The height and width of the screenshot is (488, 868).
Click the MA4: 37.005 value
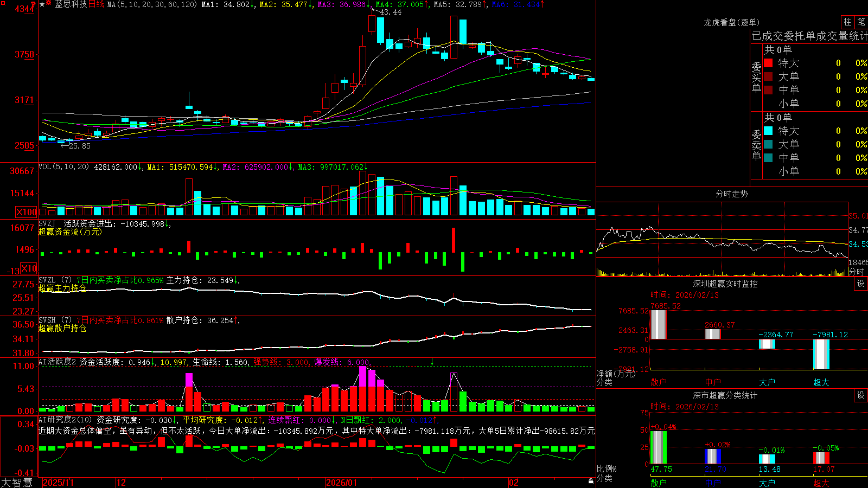point(403,4)
